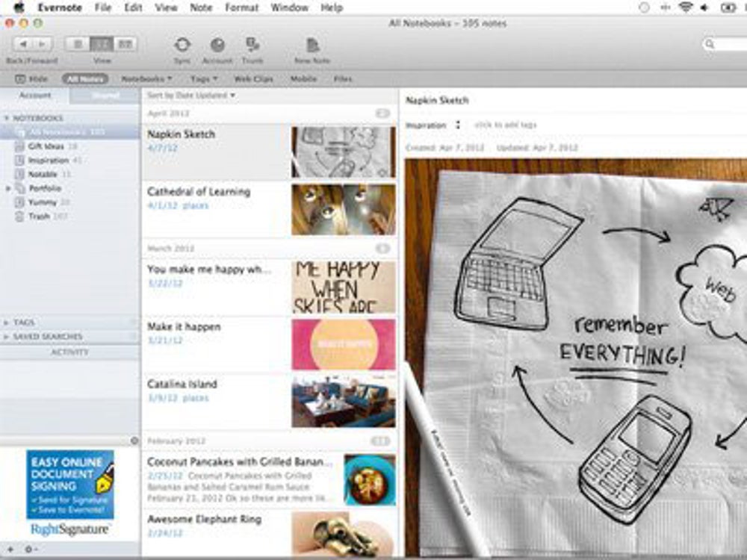Viewport: 747px width, 560px height.
Task: Click the battery icon in menu bar
Action: point(728,7)
